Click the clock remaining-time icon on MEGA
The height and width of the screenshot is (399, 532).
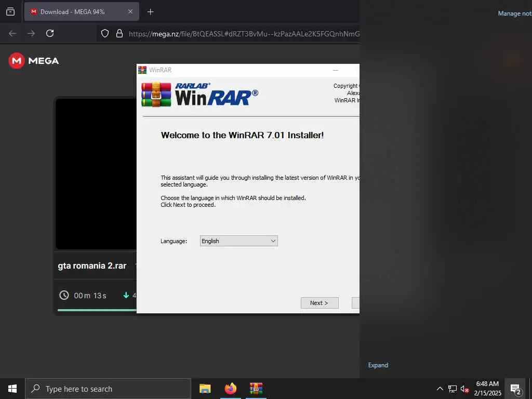click(64, 295)
